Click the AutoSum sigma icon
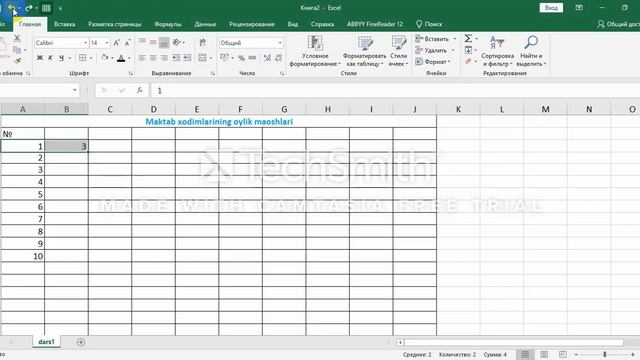The height and width of the screenshot is (360, 640). point(468,38)
